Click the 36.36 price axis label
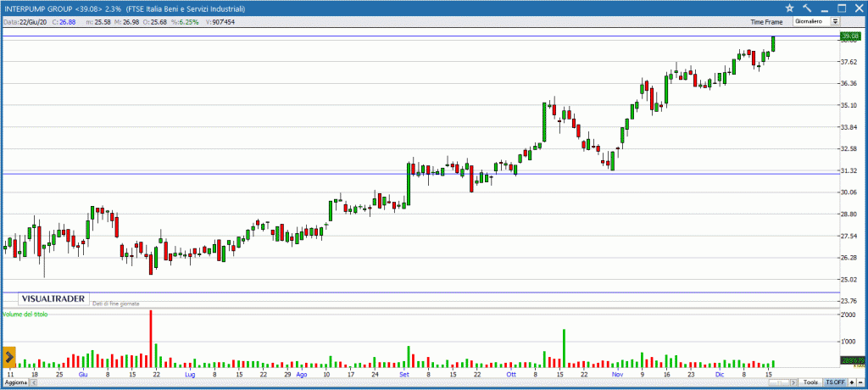Screen dimensions: 868x390 (849, 83)
